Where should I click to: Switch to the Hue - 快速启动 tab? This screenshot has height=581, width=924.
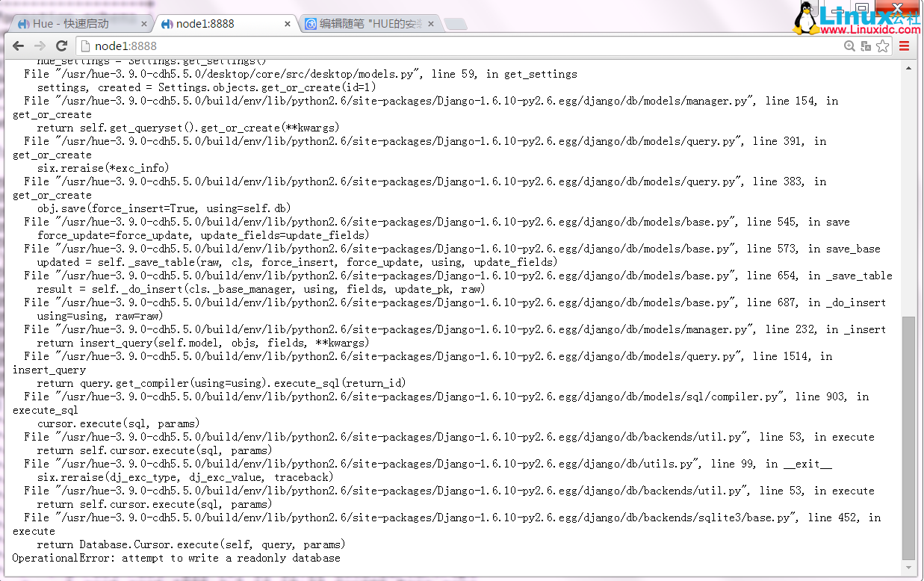click(75, 24)
